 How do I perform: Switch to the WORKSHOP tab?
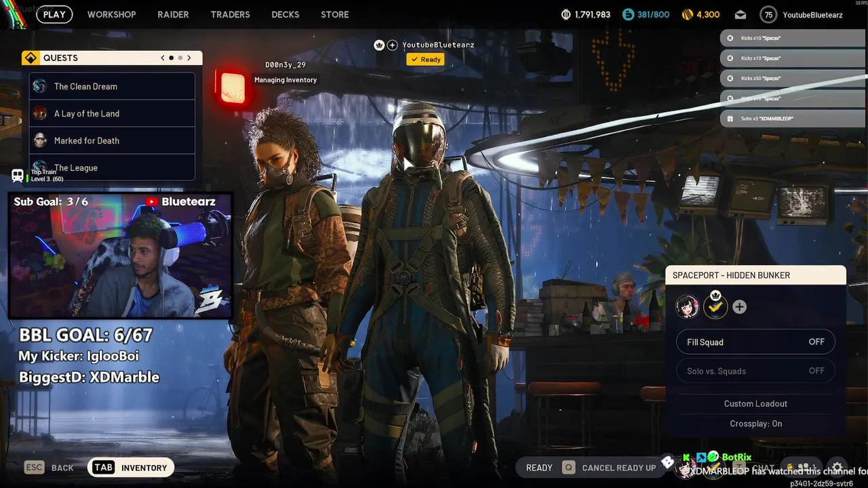pos(111,14)
